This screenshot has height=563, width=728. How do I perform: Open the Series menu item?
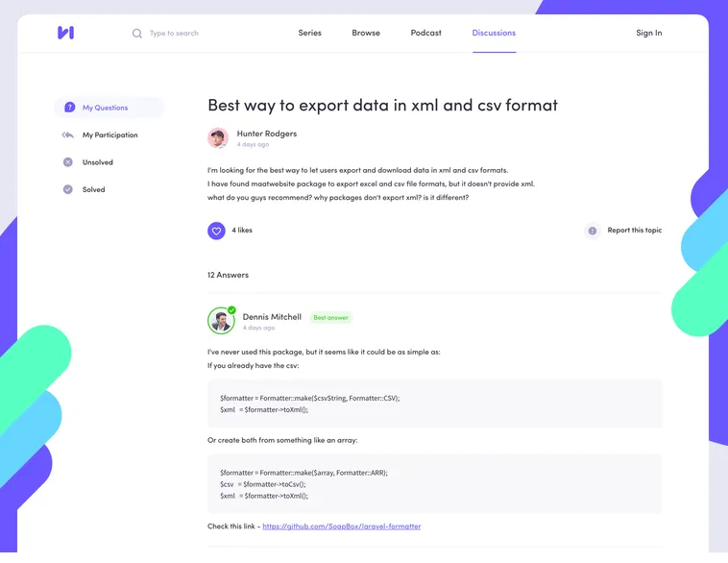pos(309,33)
